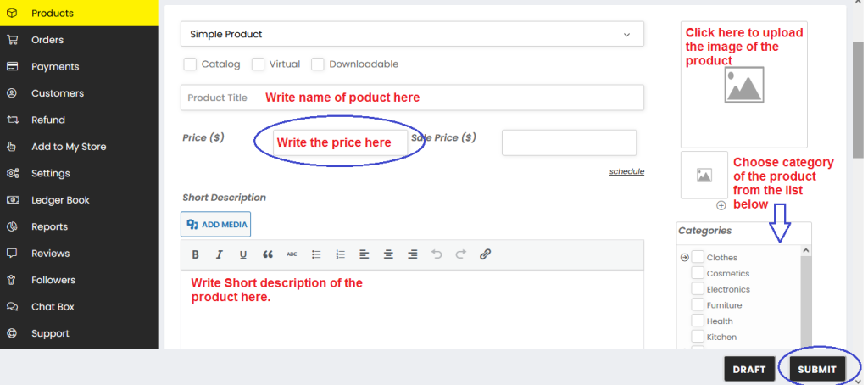The image size is (868, 385).
Task: Insert a link with chain icon
Action: pos(485,254)
